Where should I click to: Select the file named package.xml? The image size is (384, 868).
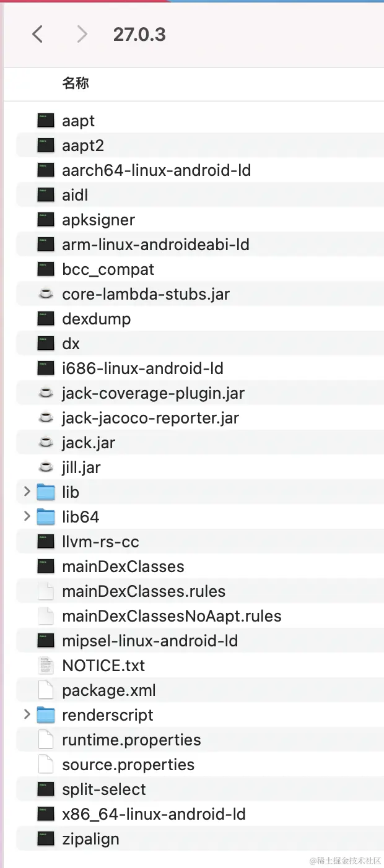pyautogui.click(x=109, y=690)
